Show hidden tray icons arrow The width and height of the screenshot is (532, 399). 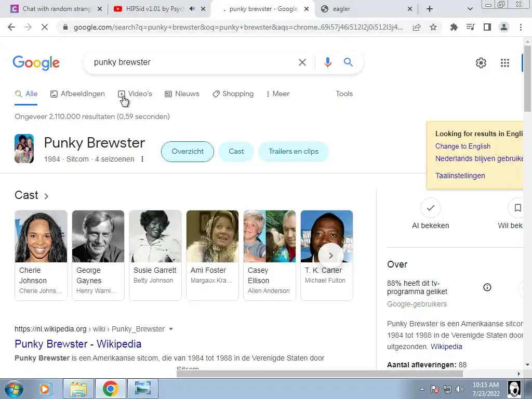(x=422, y=389)
